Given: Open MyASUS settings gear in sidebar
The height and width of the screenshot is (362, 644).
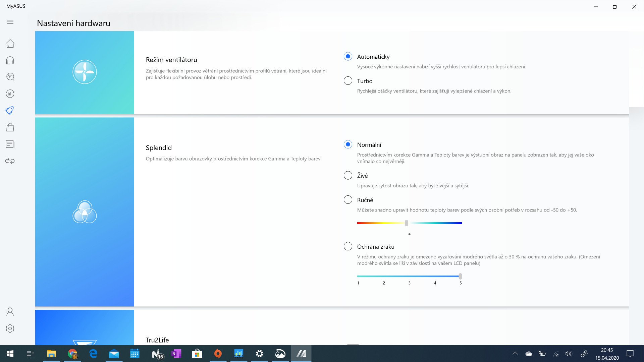Looking at the screenshot, I should [10, 328].
